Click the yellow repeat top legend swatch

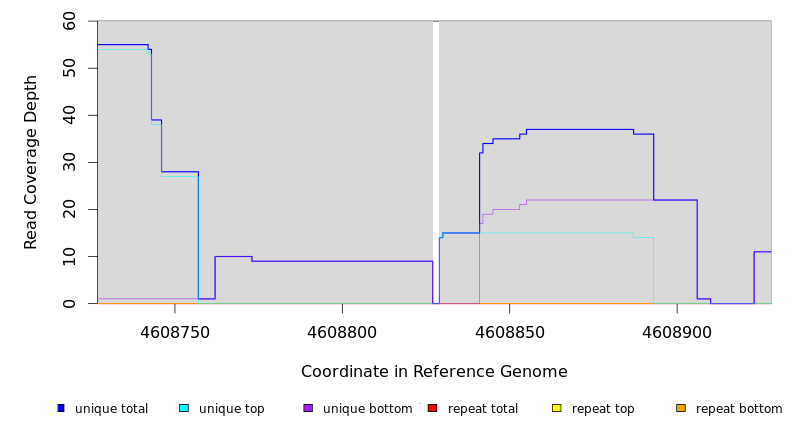pos(556,408)
